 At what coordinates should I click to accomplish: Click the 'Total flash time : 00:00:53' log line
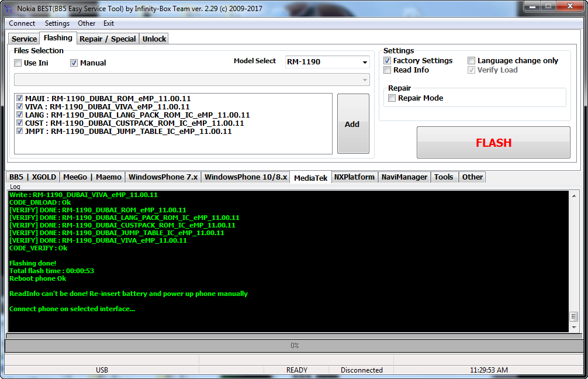coord(52,271)
